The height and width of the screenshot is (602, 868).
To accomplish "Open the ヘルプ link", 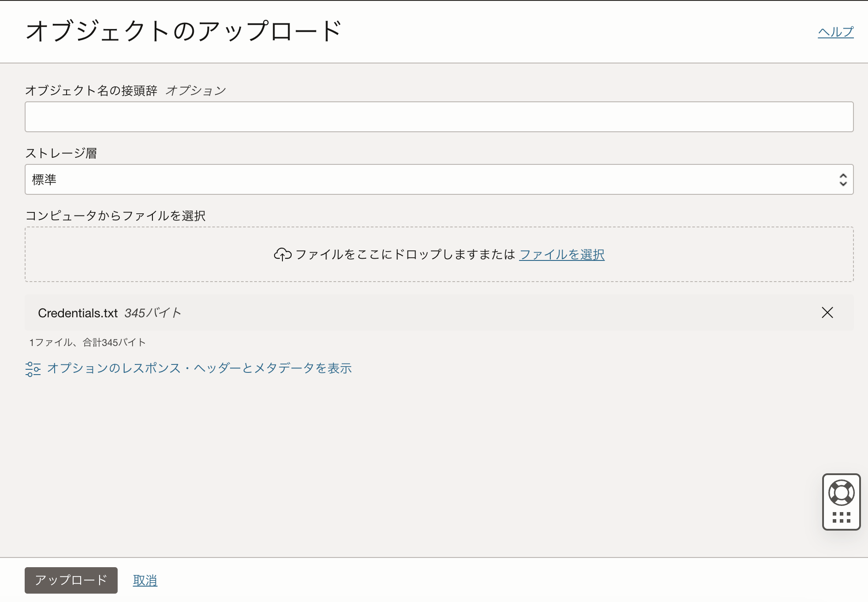I will (835, 32).
